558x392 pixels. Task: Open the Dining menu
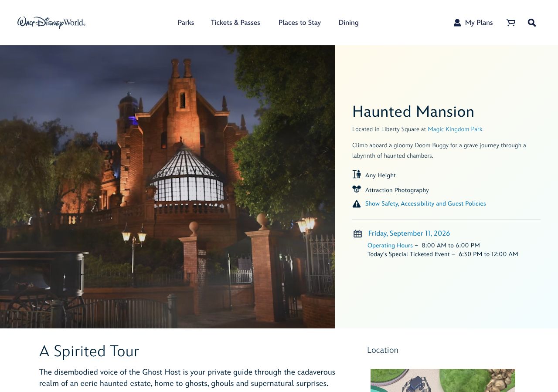click(x=349, y=23)
